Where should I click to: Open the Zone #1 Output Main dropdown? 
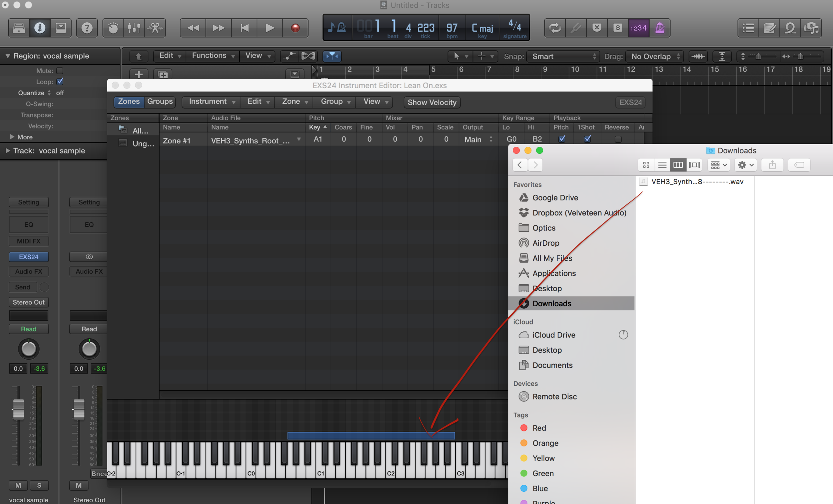click(x=478, y=139)
